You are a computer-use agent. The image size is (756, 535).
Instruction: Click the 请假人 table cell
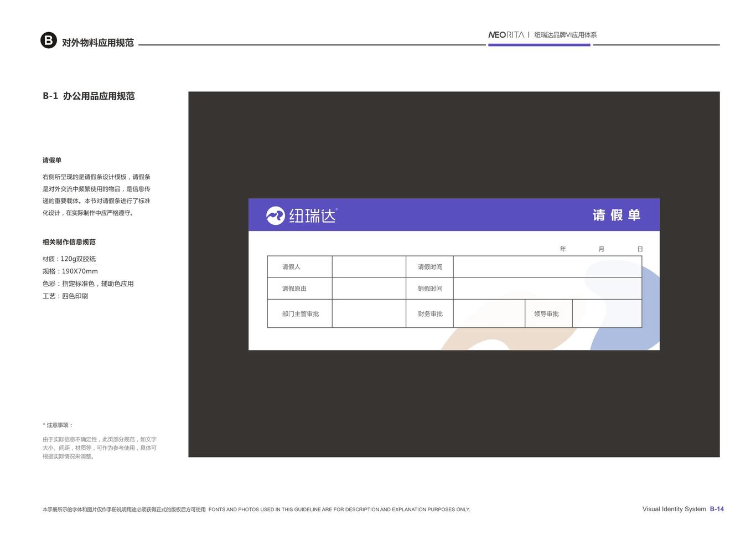pos(300,267)
